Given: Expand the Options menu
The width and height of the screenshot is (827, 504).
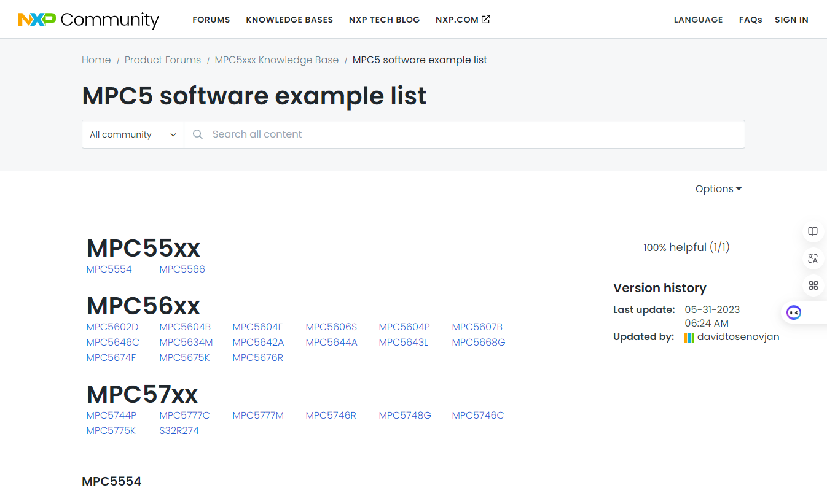Looking at the screenshot, I should point(718,189).
